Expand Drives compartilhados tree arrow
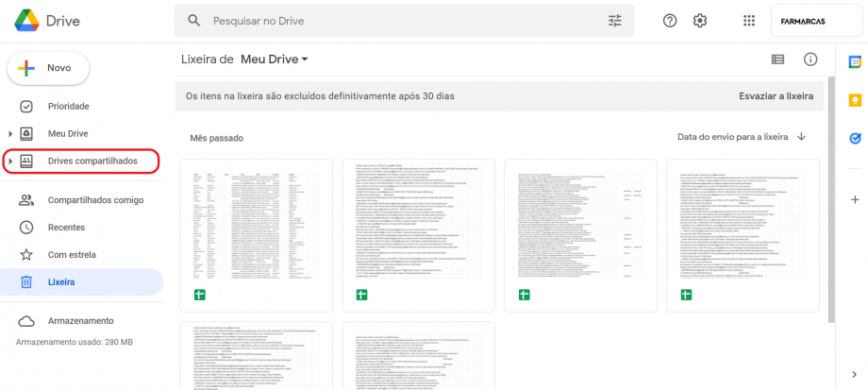Image resolution: width=868 pixels, height=390 pixels. (x=9, y=161)
